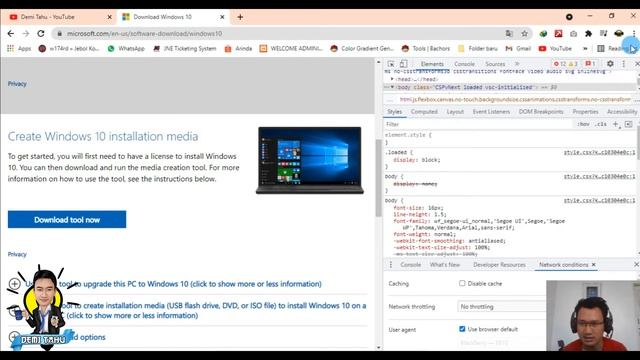Close the Network conditions drawer tab
The width and height of the screenshot is (640, 360).
(x=593, y=264)
